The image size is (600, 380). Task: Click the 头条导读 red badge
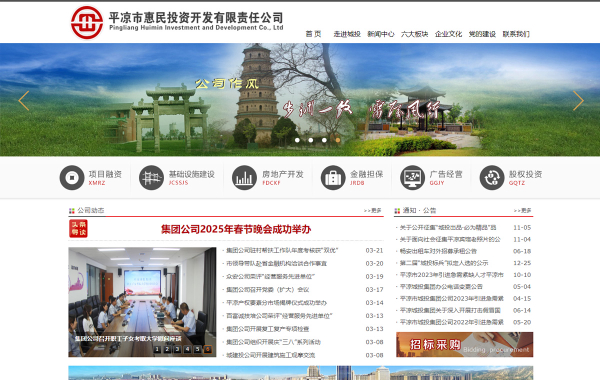pyautogui.click(x=78, y=228)
